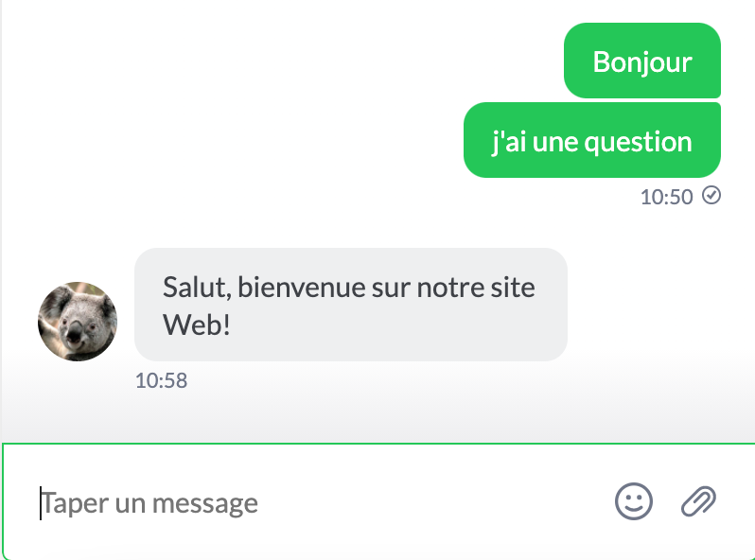Click the word "j'ai" in sent bubble
Viewport: 755px width, 560px height.
[509, 142]
